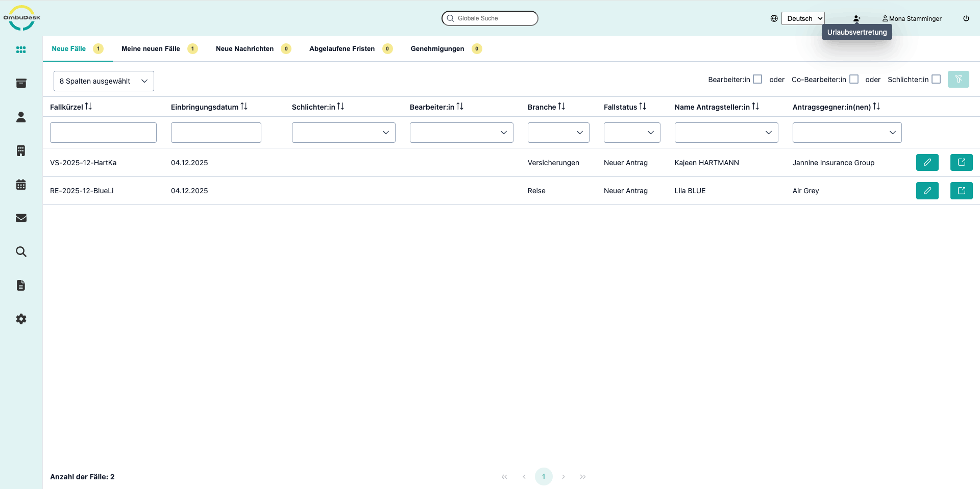
Task: Click the Urlaubsvertretung user-plus icon
Action: (x=857, y=18)
